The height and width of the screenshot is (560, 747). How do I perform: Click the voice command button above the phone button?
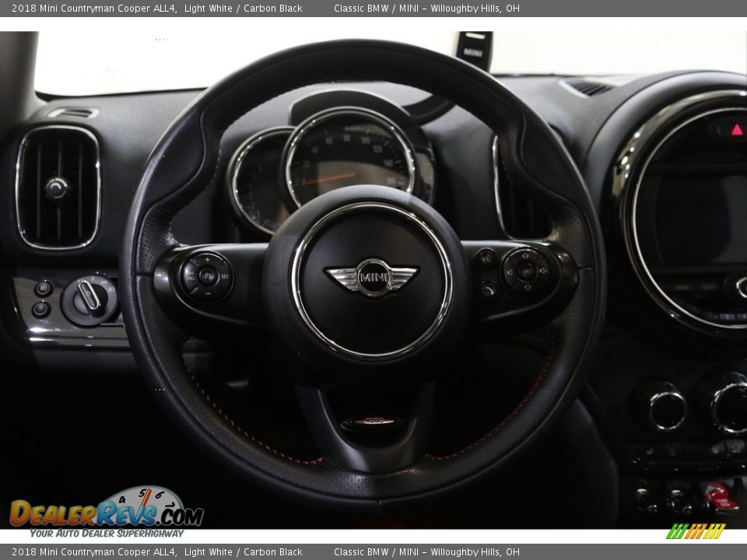[486, 257]
